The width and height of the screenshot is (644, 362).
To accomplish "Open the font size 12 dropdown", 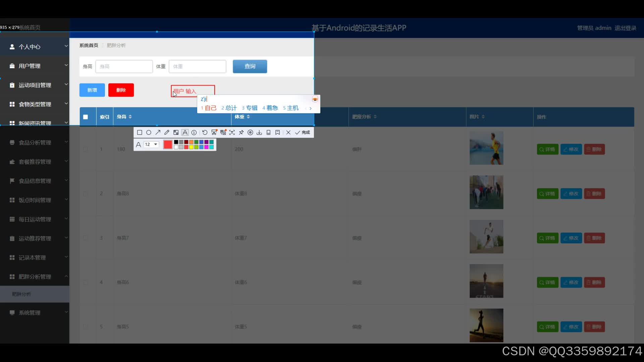I will pos(151,144).
